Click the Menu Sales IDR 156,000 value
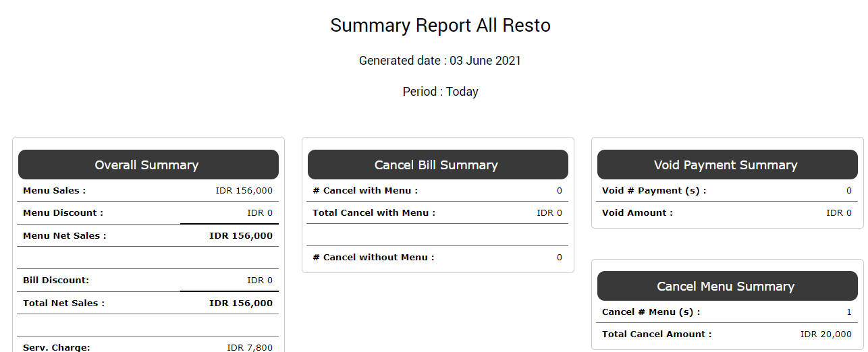Image resolution: width=868 pixels, height=352 pixels. [244, 191]
